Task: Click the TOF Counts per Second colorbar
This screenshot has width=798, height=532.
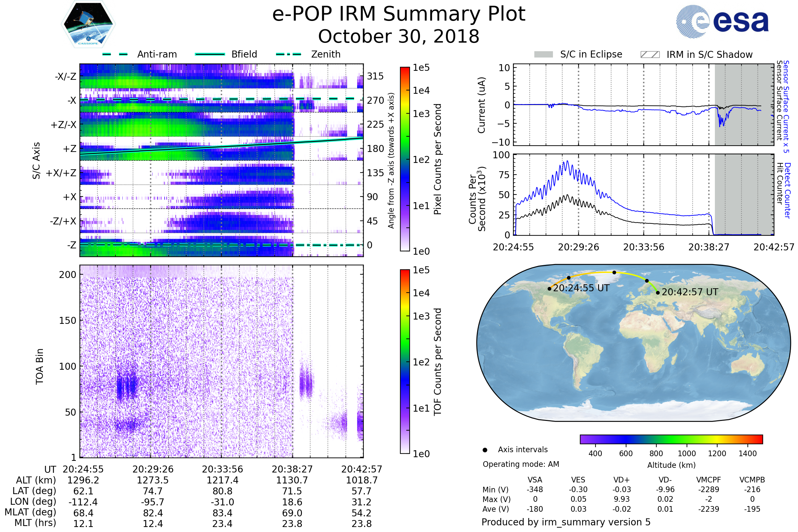Action: pos(405,361)
